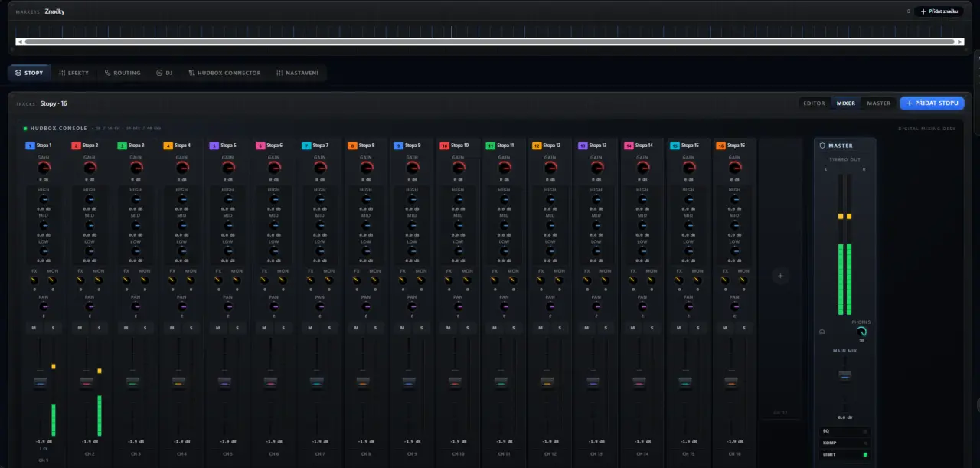Click the Stopa 2 volume fader handle
This screenshot has width=980, height=468.
(x=87, y=381)
